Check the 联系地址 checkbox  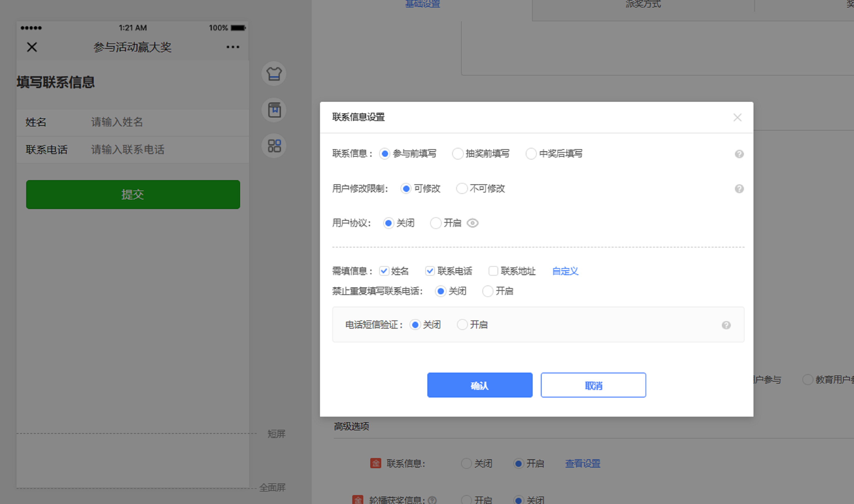493,271
